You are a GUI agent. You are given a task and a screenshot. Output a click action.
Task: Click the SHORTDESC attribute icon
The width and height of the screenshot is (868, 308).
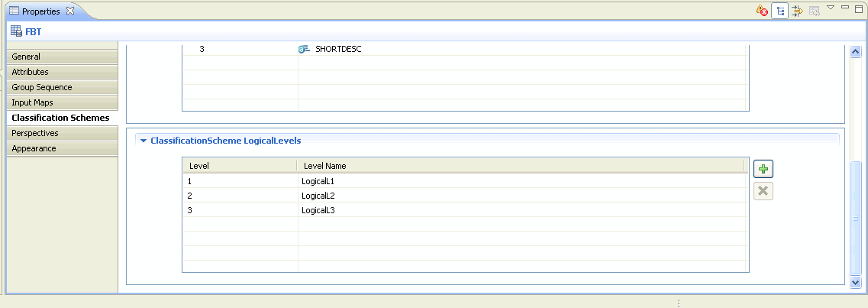304,50
